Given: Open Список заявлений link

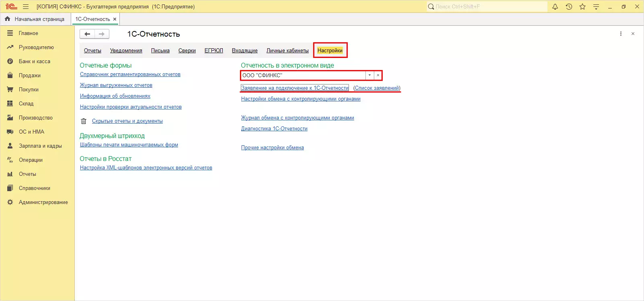Looking at the screenshot, I should pos(377,88).
